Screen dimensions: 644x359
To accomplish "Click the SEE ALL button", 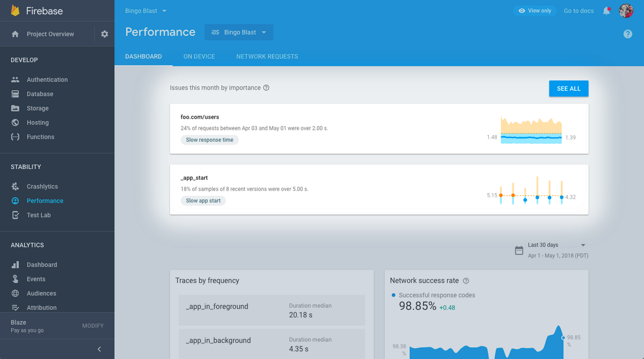I will [x=569, y=89].
